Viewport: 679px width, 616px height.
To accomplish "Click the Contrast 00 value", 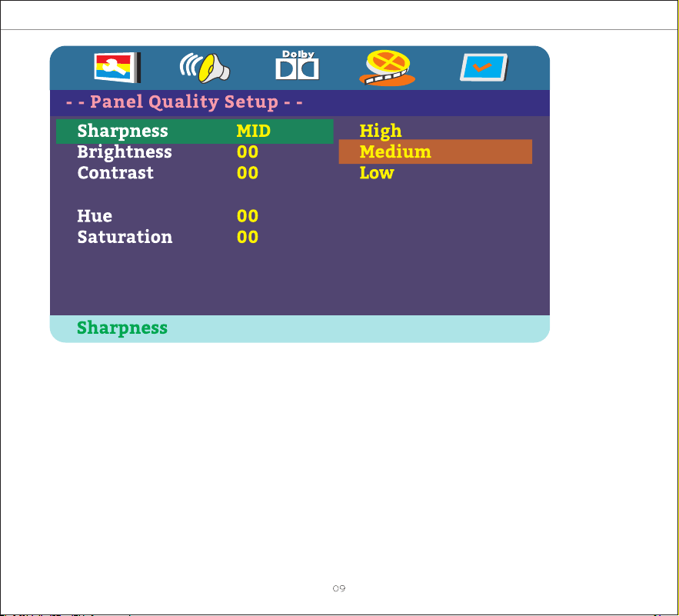I will pos(248,173).
